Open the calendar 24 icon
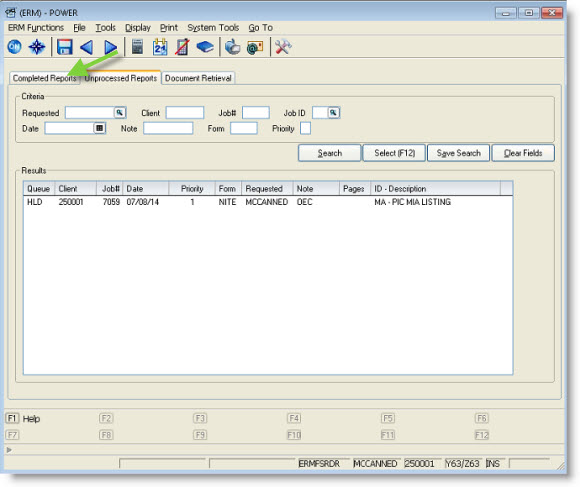580x487 pixels. (160, 47)
